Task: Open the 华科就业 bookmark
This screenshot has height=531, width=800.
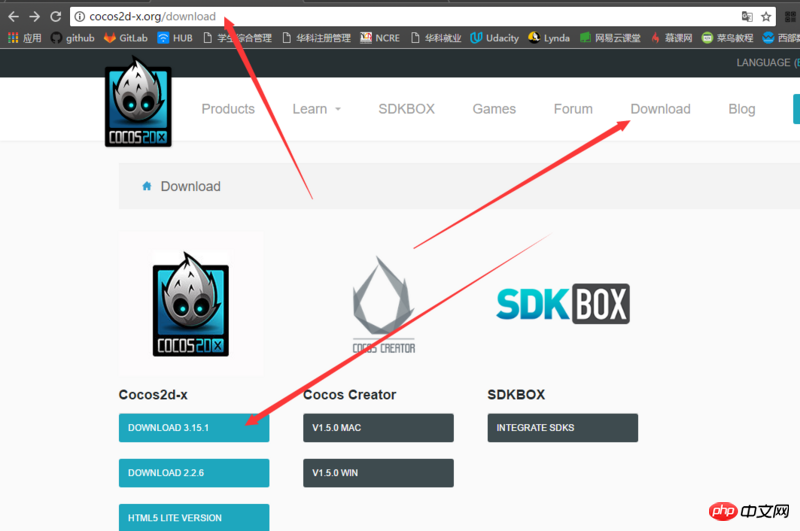Action: 436,38
